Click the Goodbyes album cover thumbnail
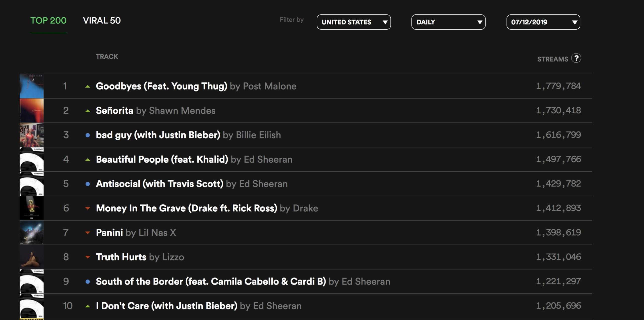Screen dimensions: 644x320 (32, 86)
